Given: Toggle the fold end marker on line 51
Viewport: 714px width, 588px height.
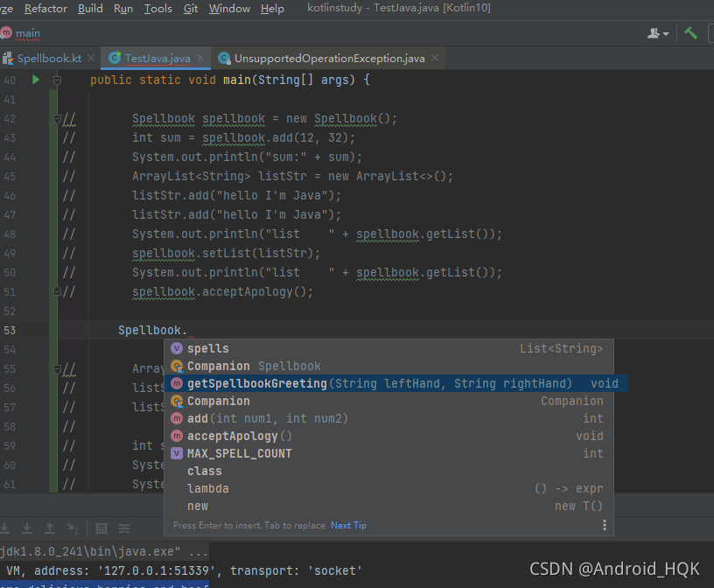Looking at the screenshot, I should tap(57, 291).
